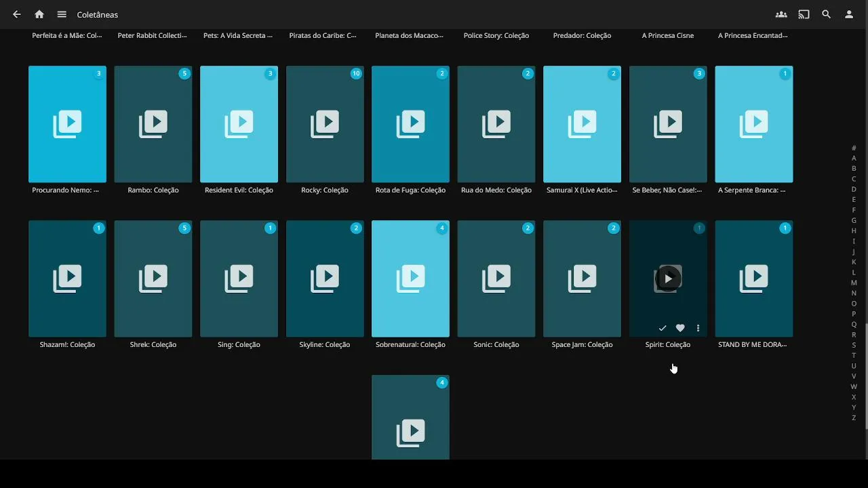
Task: Jump to letter M in alphabet picker
Action: pyautogui.click(x=854, y=283)
